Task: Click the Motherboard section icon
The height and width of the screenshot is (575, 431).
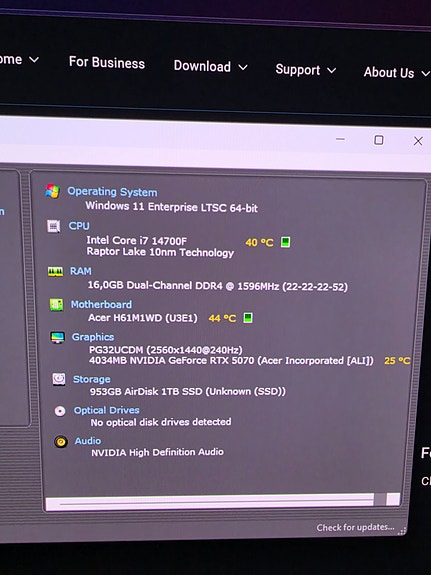Action: pyautogui.click(x=56, y=304)
